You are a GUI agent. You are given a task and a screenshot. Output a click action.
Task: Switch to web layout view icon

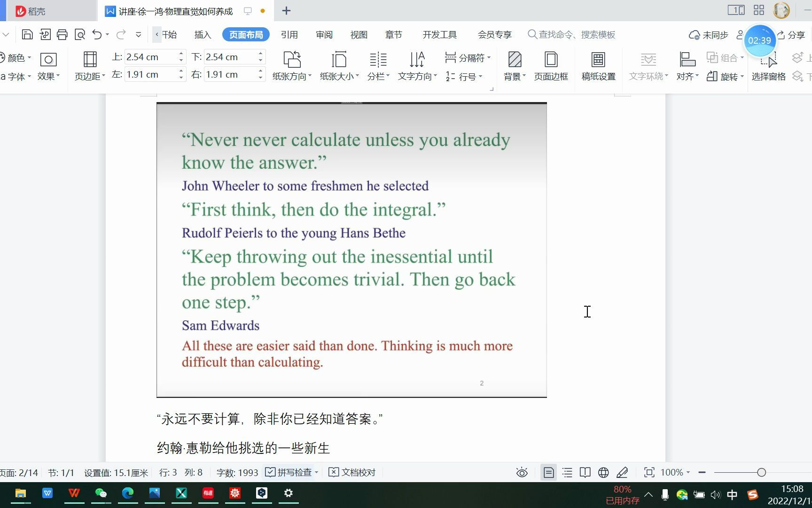603,473
